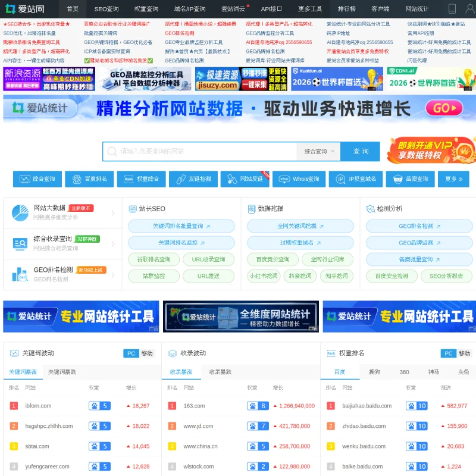The height and width of the screenshot is (476, 476).
Task: Click the 数据挖掘 section icon
Action: (251, 209)
